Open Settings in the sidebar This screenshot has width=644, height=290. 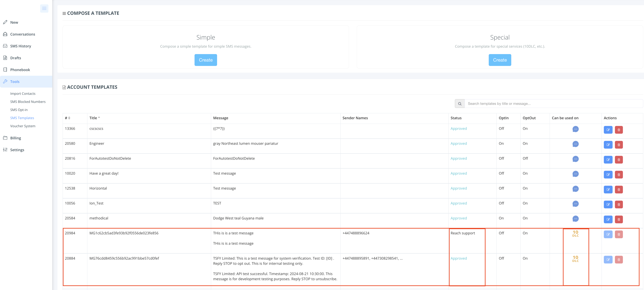pos(17,150)
